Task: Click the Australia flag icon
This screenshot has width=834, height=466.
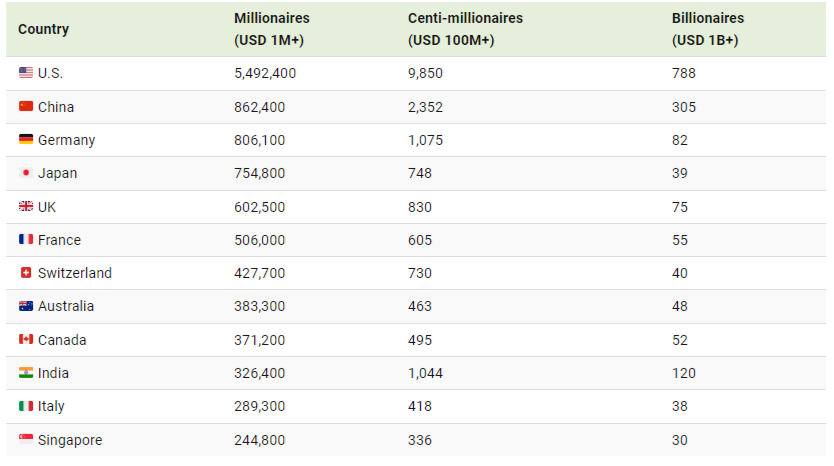Action: point(26,306)
